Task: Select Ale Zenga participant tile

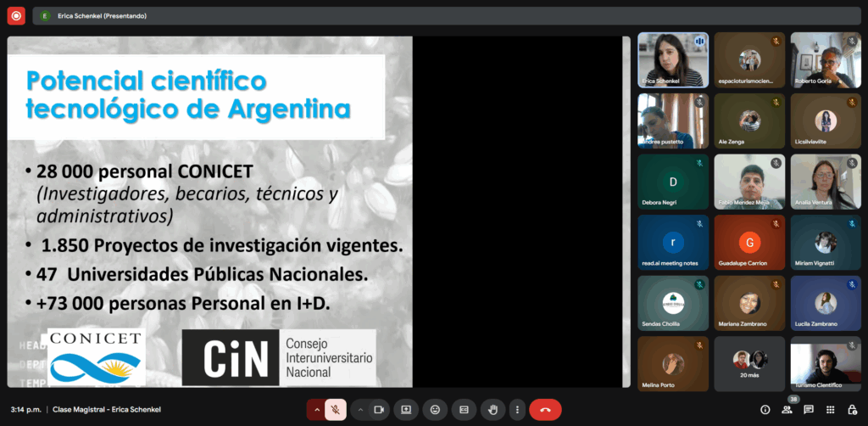Action: (x=749, y=121)
